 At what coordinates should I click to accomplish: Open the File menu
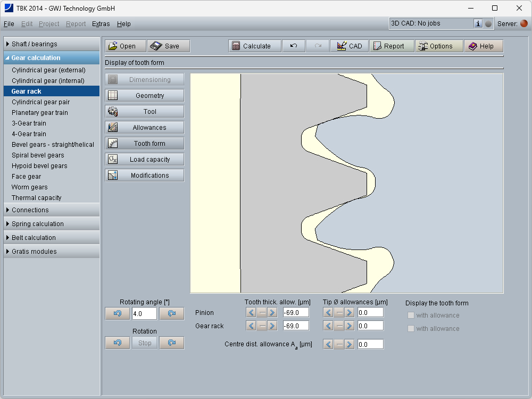click(x=9, y=24)
